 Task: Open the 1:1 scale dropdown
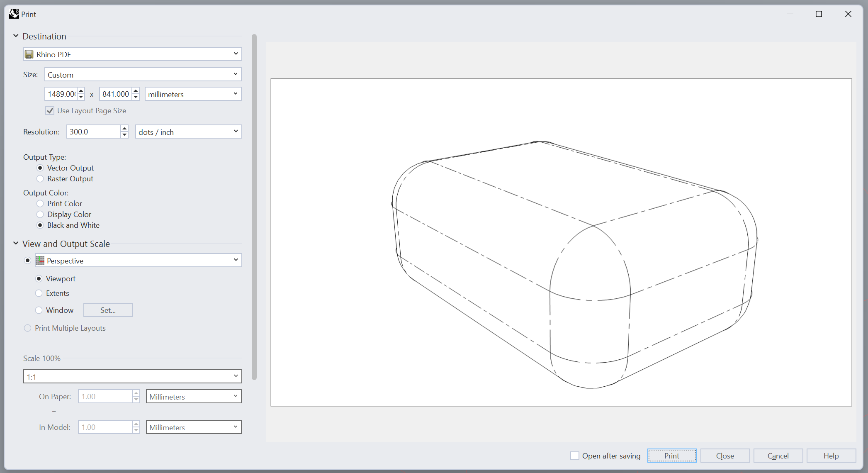[132, 377]
